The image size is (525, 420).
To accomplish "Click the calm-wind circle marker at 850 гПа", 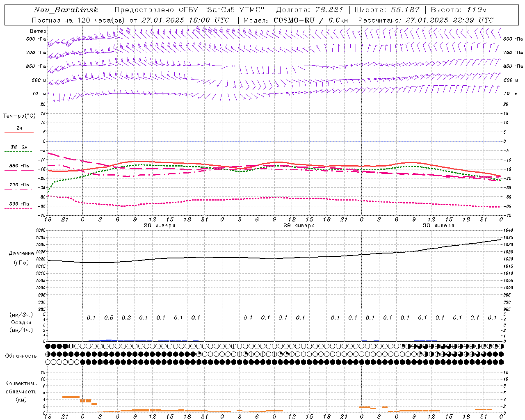I will [x=234, y=66].
